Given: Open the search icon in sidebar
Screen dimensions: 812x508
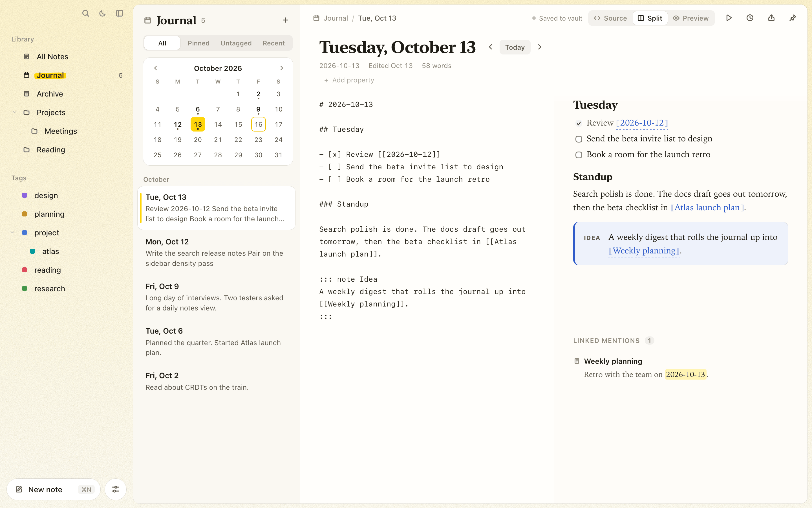Looking at the screenshot, I should pyautogui.click(x=85, y=14).
